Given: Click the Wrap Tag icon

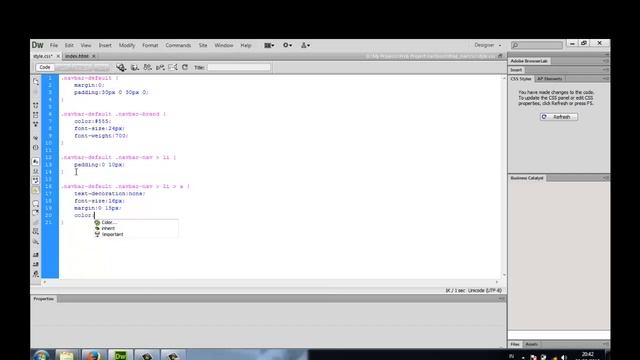Looking at the screenshot, I should [36, 222].
